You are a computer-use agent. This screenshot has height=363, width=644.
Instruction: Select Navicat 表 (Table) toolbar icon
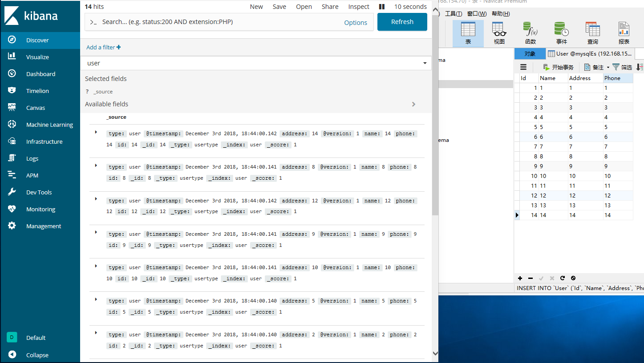click(x=468, y=33)
